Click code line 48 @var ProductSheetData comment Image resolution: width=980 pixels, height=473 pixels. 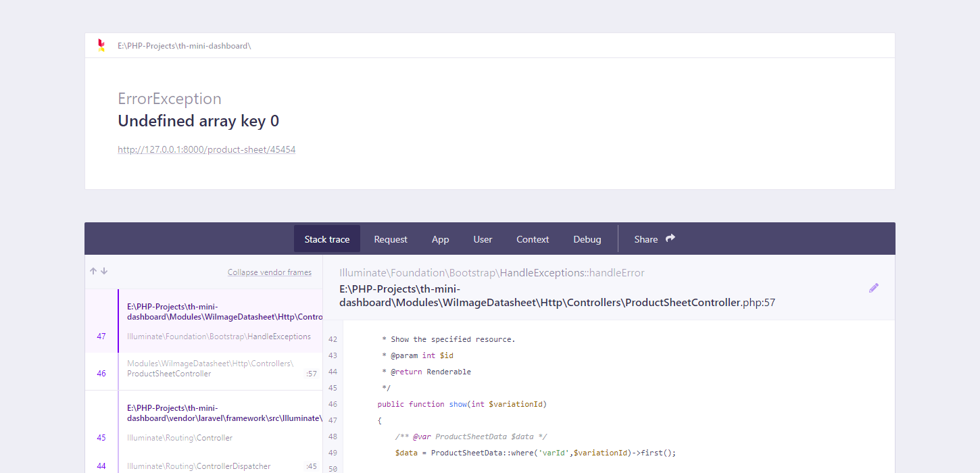point(471,437)
